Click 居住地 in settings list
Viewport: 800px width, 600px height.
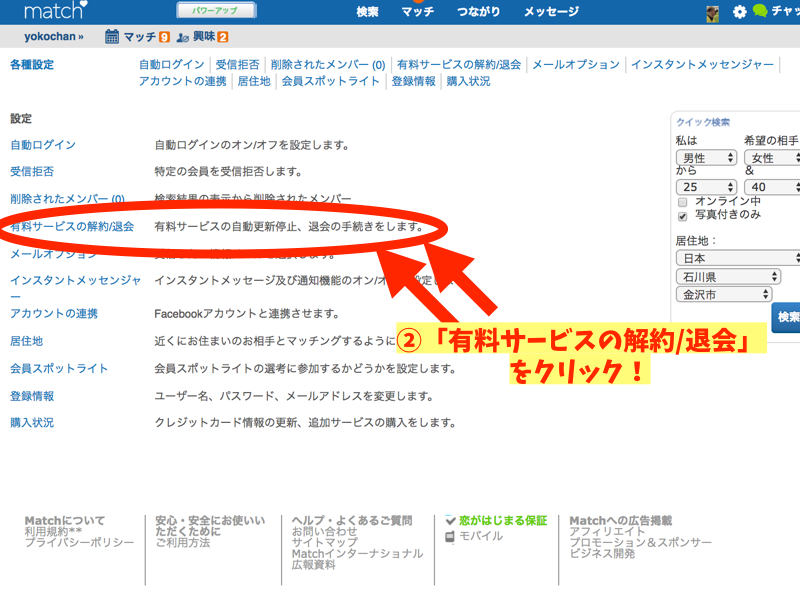click(x=27, y=341)
